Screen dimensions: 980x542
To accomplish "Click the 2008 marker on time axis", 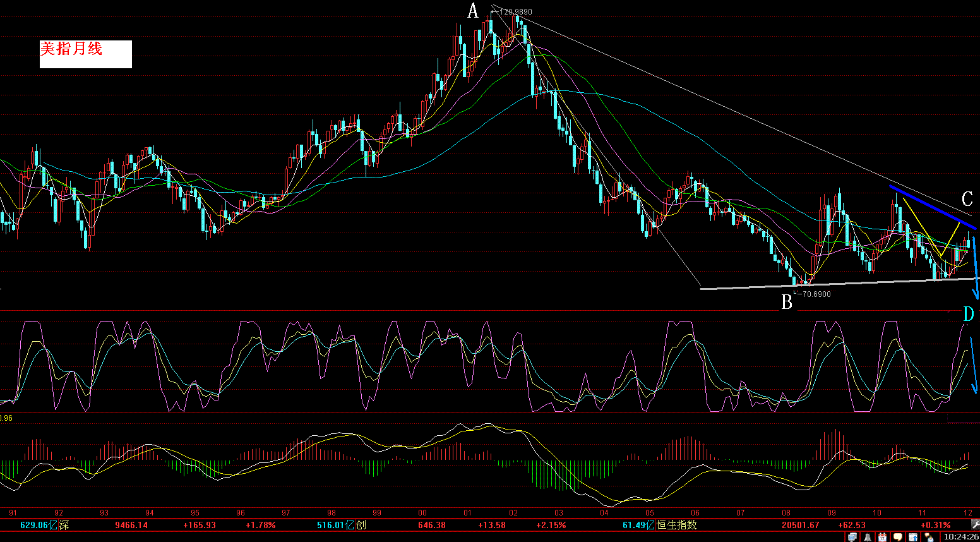I will click(x=786, y=513).
